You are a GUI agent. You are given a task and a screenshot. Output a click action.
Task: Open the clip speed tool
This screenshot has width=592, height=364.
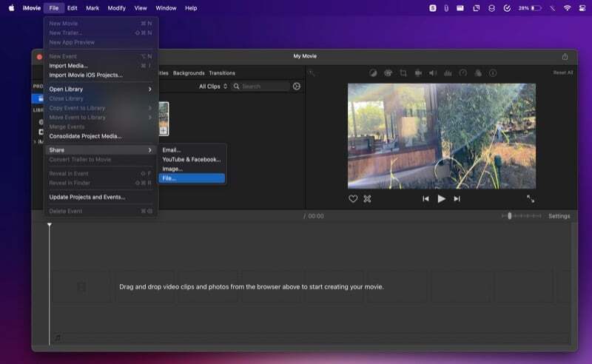coord(463,73)
